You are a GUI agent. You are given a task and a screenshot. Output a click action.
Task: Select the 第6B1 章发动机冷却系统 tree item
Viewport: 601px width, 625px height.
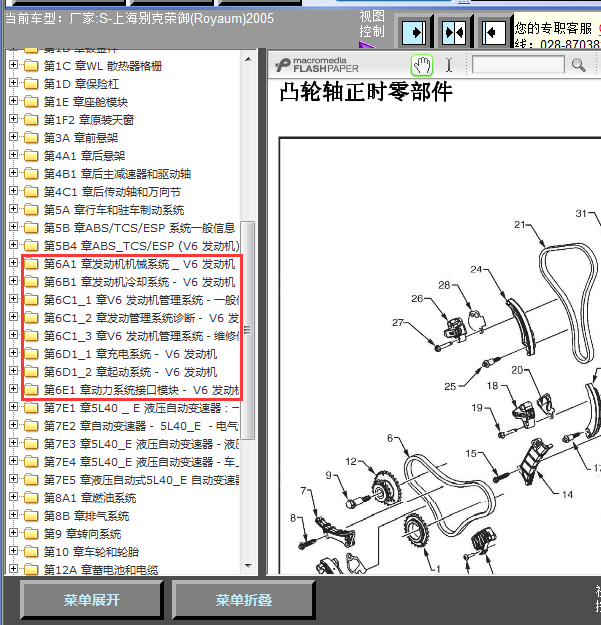[139, 282]
